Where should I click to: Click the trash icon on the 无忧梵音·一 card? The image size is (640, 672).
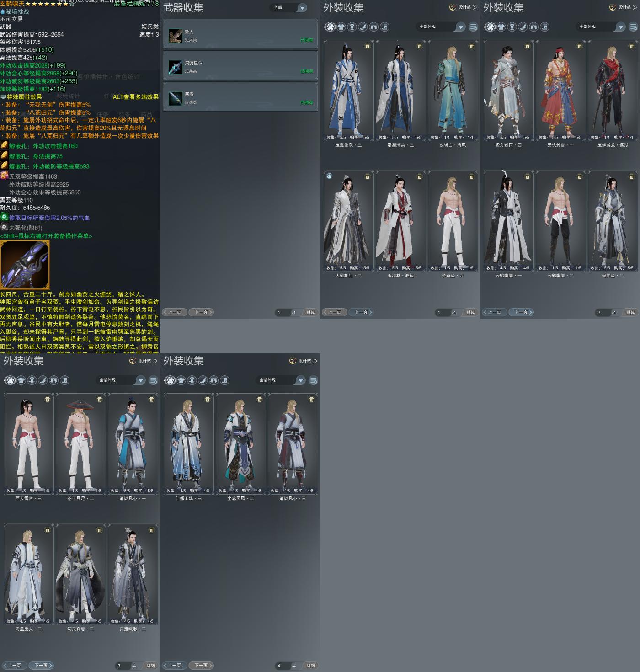pos(580,46)
